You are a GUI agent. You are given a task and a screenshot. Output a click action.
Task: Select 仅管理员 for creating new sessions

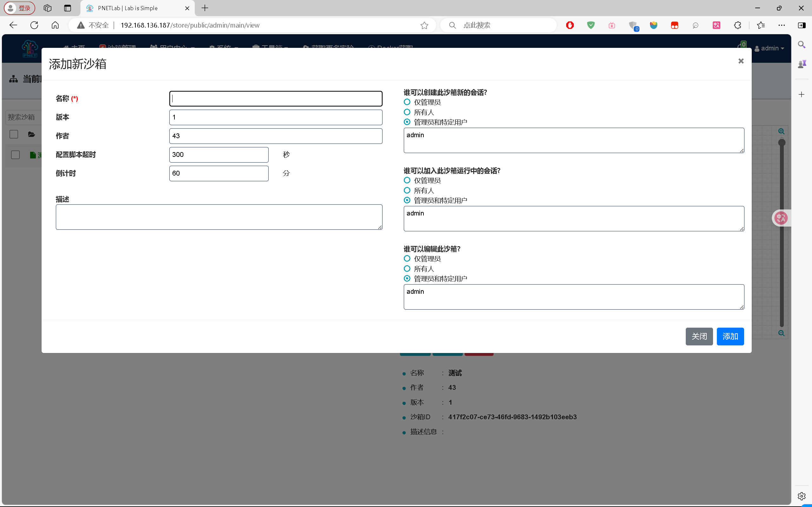tap(407, 102)
